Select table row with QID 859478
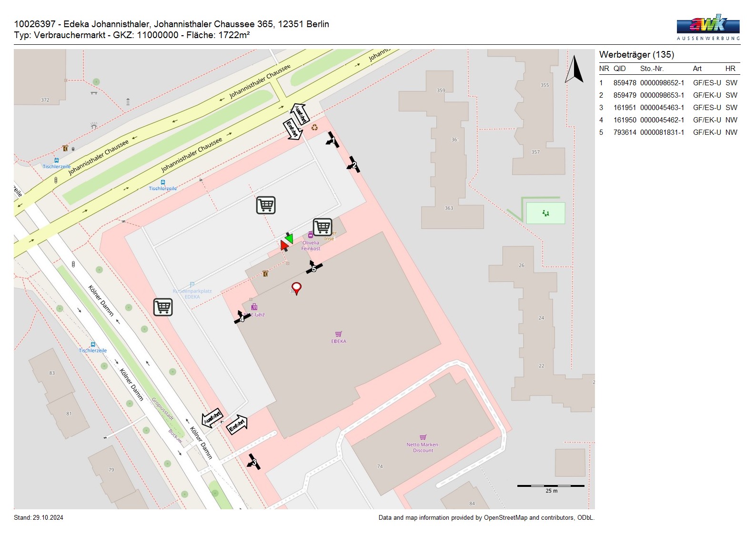This screenshot has width=756, height=535. tap(668, 83)
